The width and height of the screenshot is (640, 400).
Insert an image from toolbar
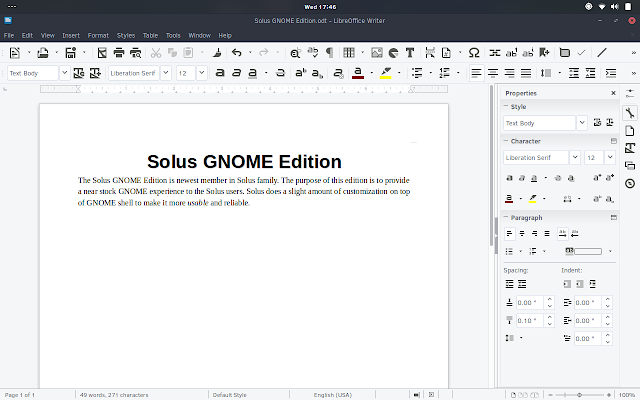[377, 53]
